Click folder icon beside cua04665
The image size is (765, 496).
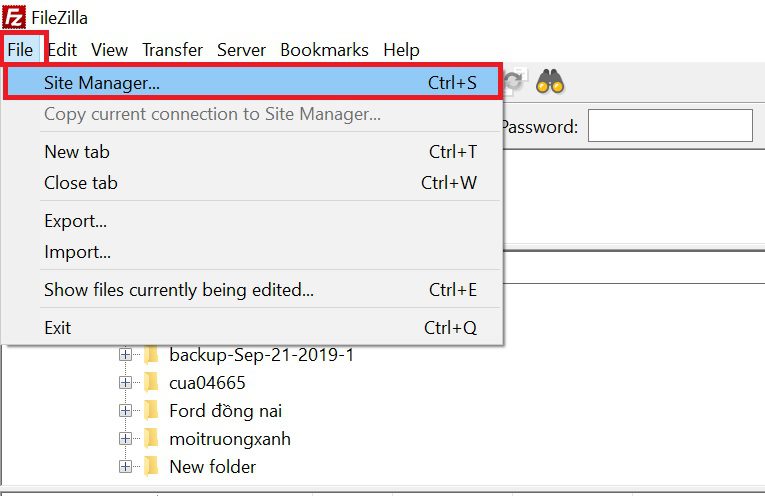(151, 382)
